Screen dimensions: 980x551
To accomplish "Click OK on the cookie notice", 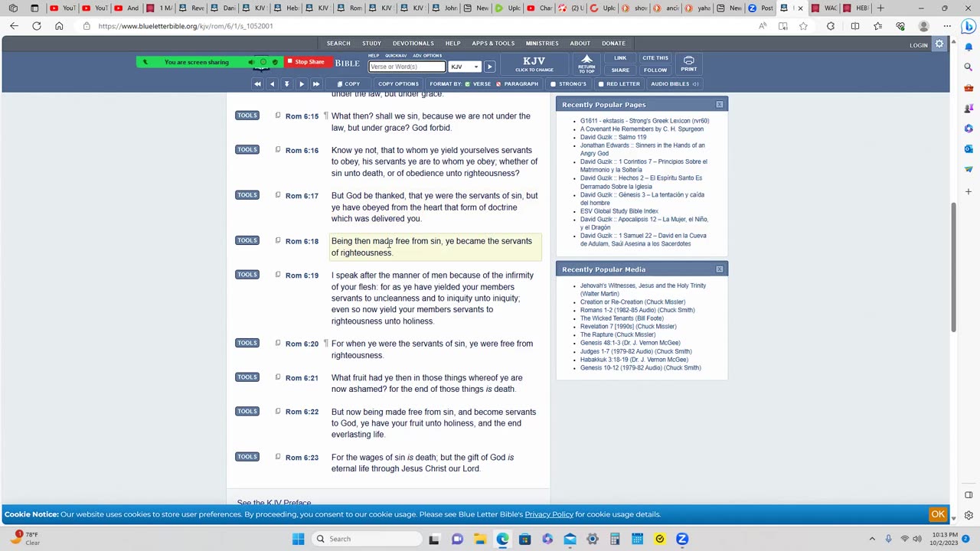I will 938,514.
